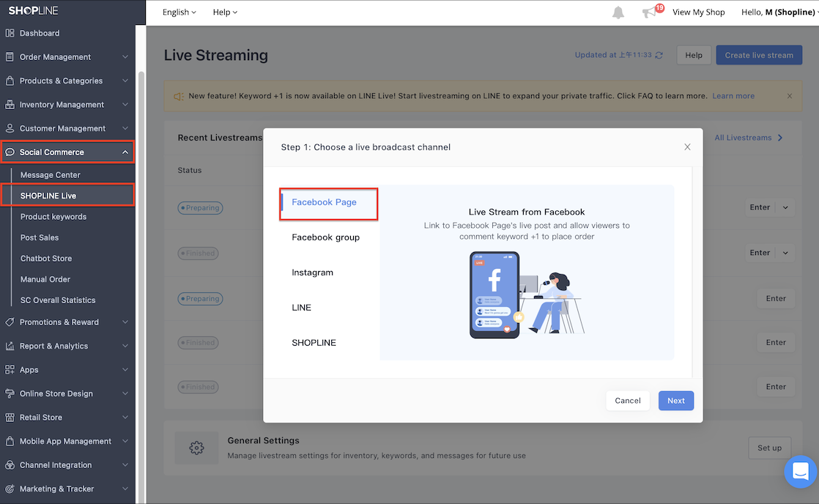819x504 pixels.
Task: Click the first Preparing status badge
Action: [x=200, y=208]
